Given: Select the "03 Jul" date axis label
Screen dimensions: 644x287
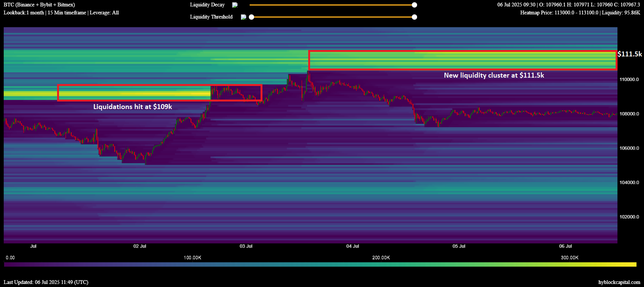Looking at the screenshot, I should (x=246, y=246).
